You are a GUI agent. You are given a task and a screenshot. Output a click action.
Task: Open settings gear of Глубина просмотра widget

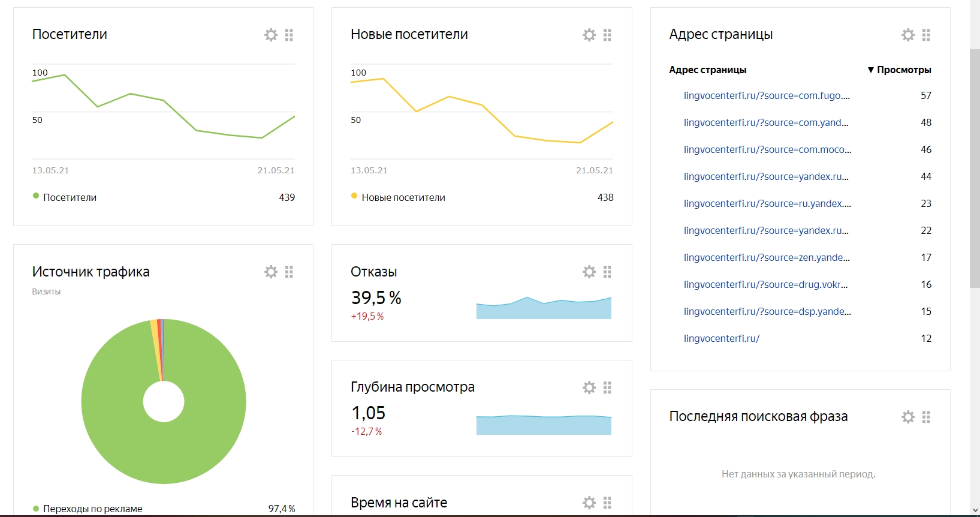(x=589, y=387)
